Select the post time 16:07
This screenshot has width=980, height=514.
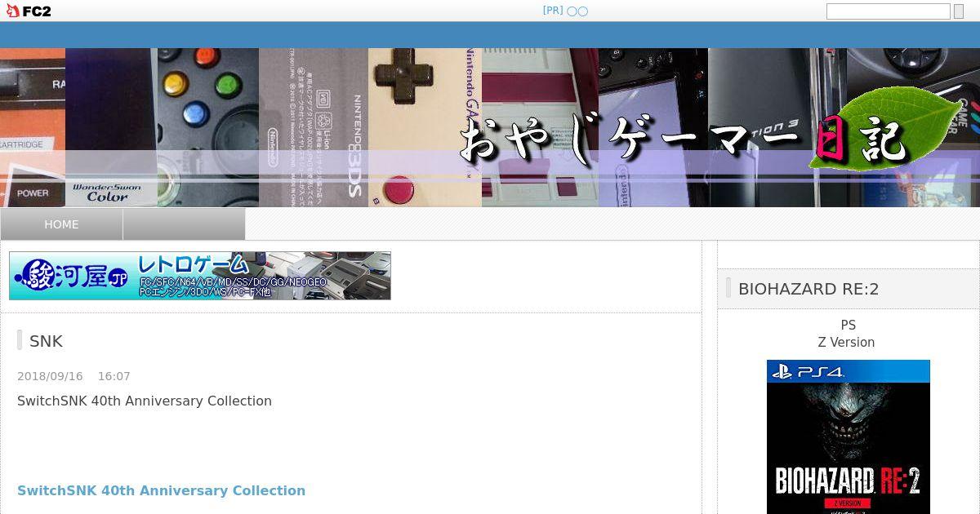[x=114, y=376]
